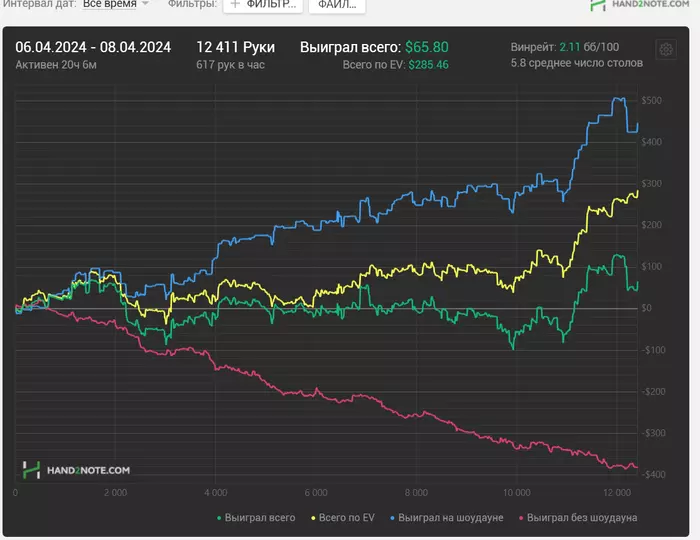This screenshot has width=700, height=540.
Task: Toggle the 'Выиграл всего' legend series
Action: (256, 518)
